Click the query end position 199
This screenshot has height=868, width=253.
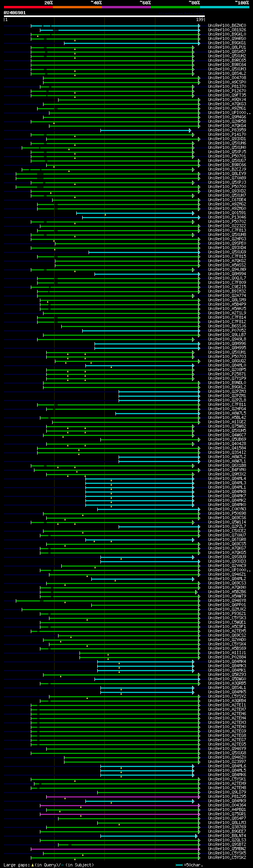tap(200, 19)
